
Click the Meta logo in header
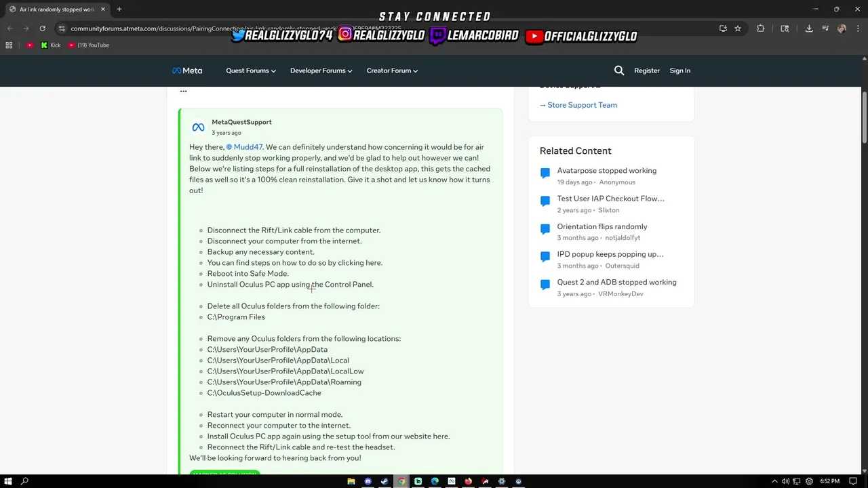point(187,70)
